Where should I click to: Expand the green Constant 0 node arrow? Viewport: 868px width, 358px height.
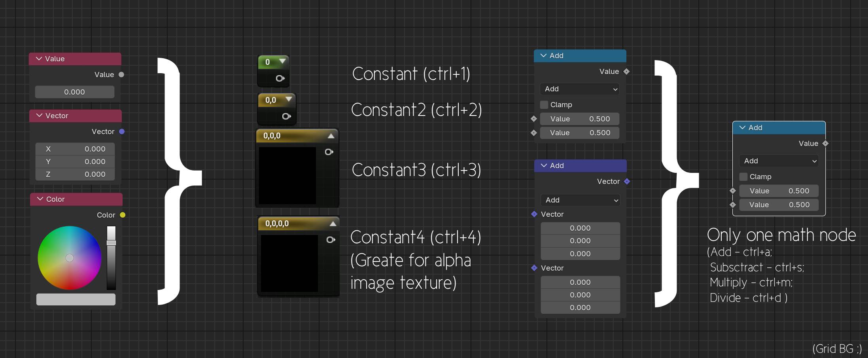[x=282, y=61]
